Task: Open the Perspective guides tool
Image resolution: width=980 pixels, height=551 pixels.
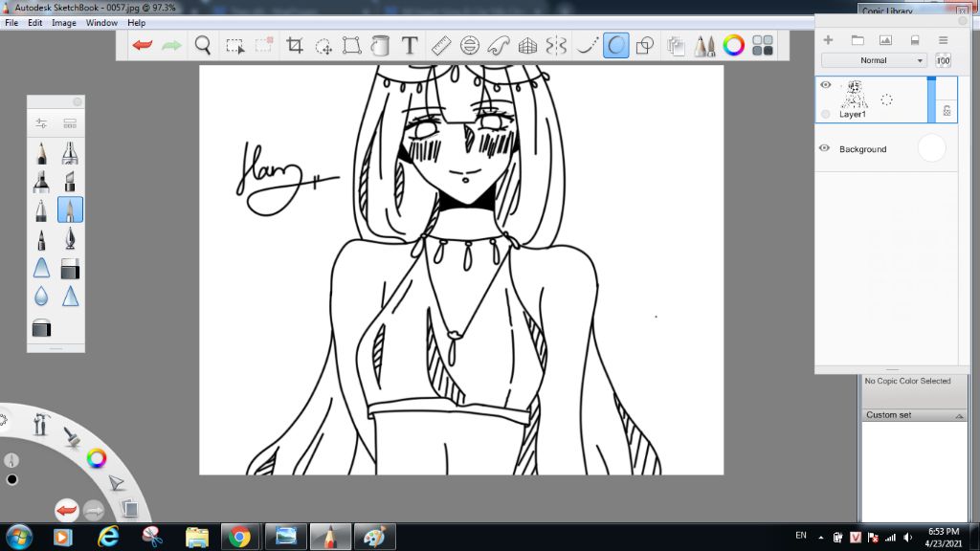Action: pyautogui.click(x=527, y=45)
